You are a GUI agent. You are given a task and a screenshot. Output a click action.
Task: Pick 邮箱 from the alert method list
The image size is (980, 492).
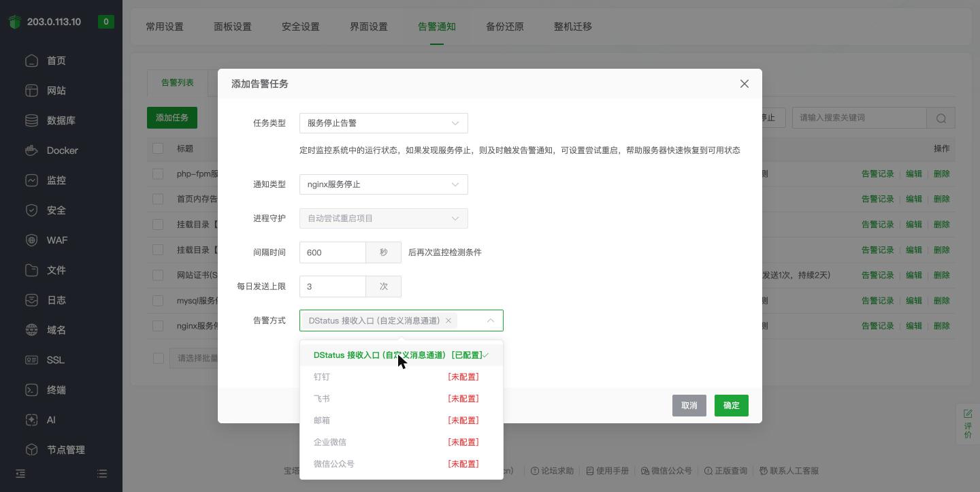402,421
